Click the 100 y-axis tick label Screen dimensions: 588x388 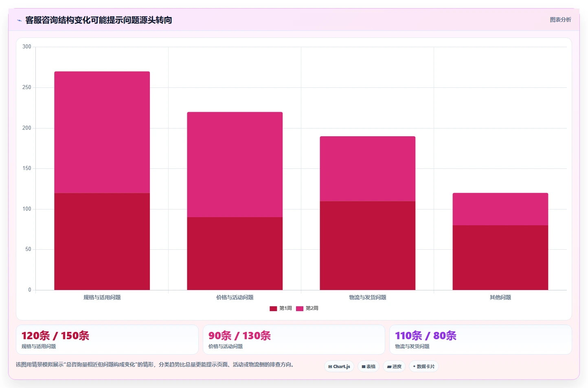coord(27,209)
